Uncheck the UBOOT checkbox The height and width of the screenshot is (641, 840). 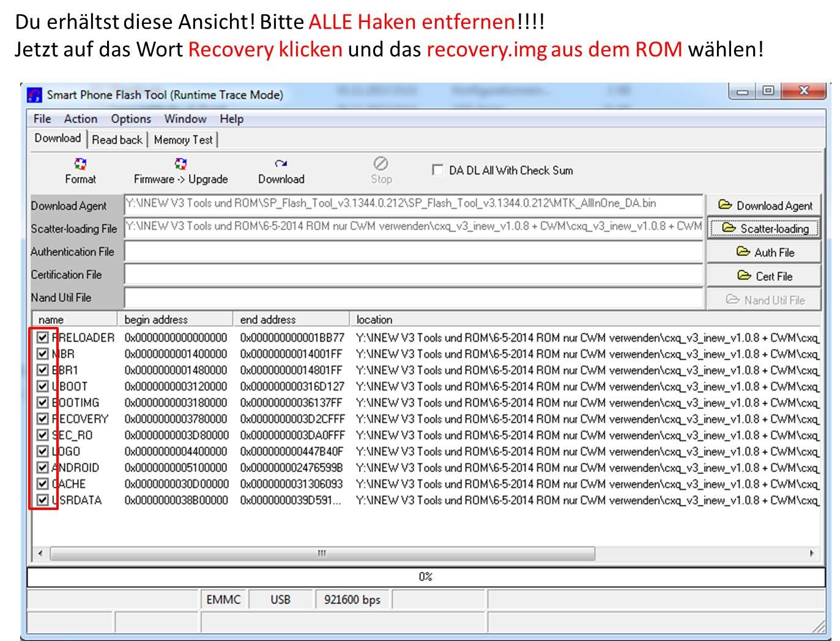42,386
